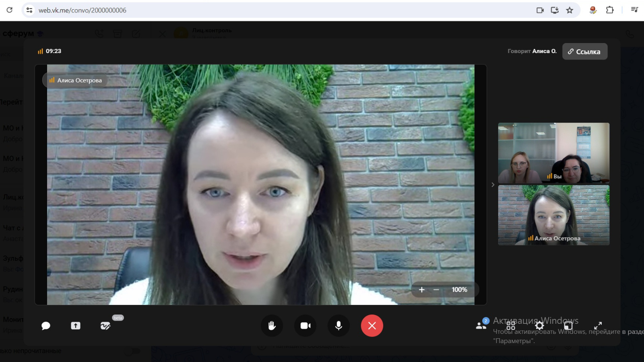
Task: Select Алиса Осетрова's small video thumbnail
Action: (554, 215)
